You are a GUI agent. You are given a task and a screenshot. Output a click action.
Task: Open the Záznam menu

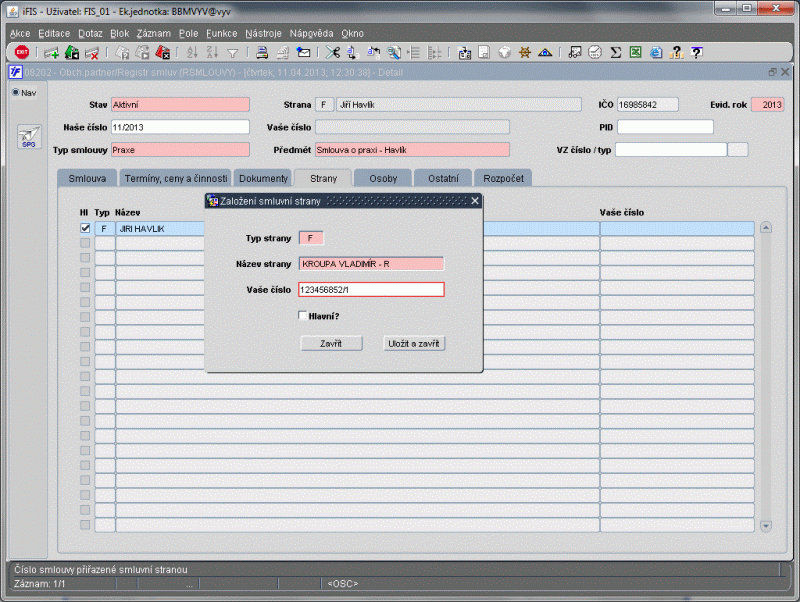click(x=154, y=33)
